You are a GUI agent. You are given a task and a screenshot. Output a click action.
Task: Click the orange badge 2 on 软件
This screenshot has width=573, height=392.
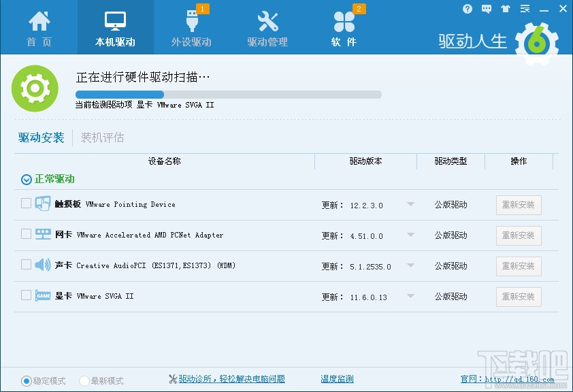(359, 9)
